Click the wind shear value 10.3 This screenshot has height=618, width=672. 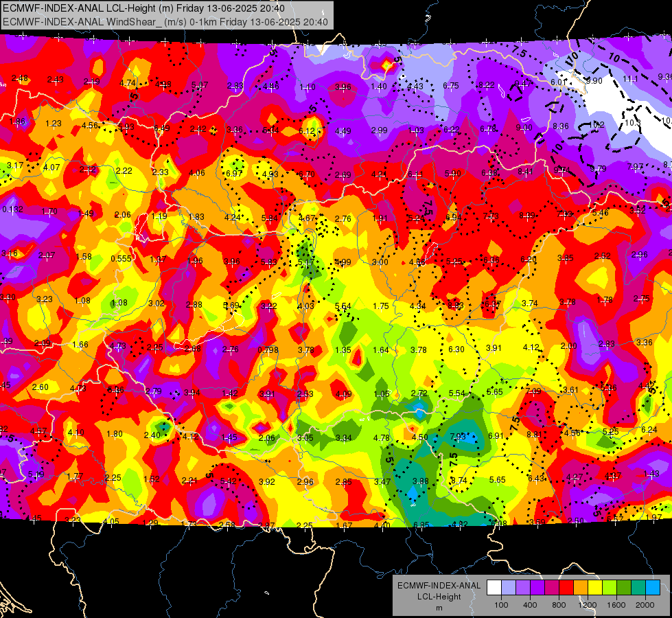633,123
